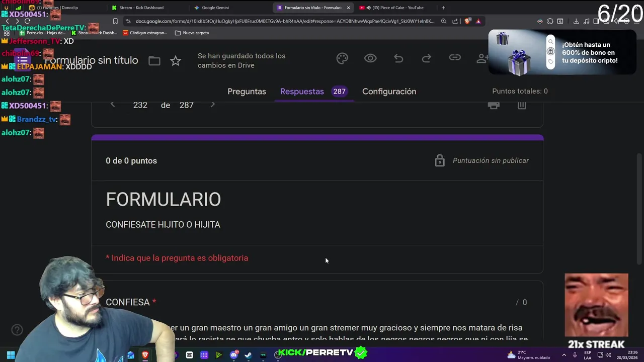The height and width of the screenshot is (362, 644).
Task: Open the Brave Shields lion icon
Action: pos(467,21)
